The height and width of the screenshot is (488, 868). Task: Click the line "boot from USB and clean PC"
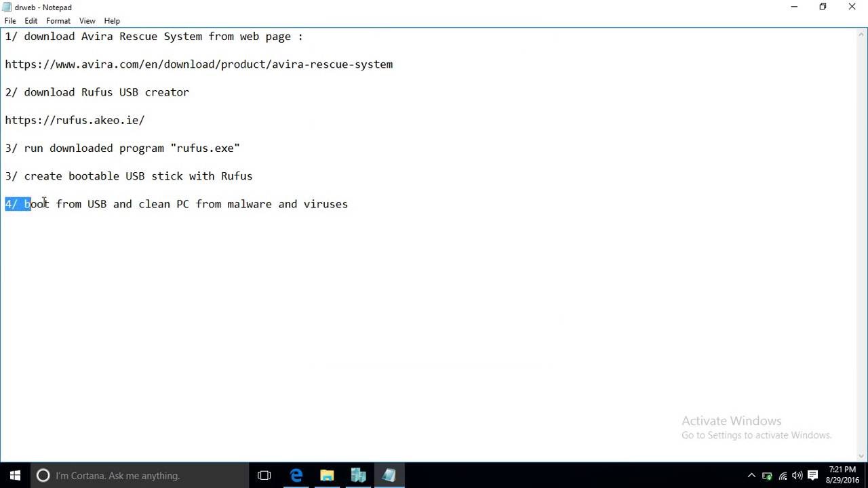click(176, 204)
